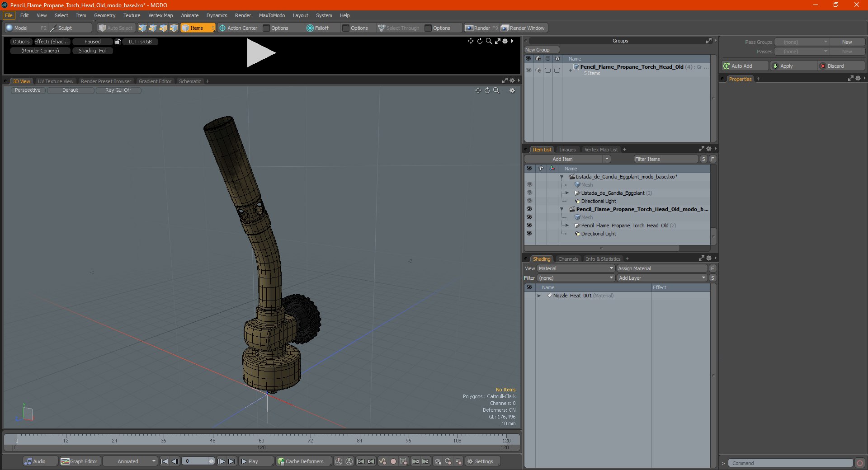The width and height of the screenshot is (868, 470).
Task: Open the Geometry menu
Action: pos(104,15)
